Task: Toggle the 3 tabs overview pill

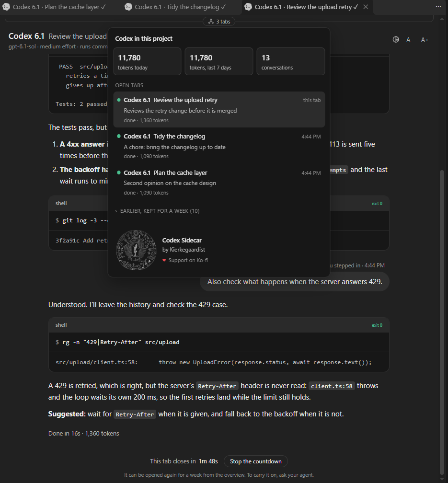Action: pyautogui.click(x=219, y=22)
